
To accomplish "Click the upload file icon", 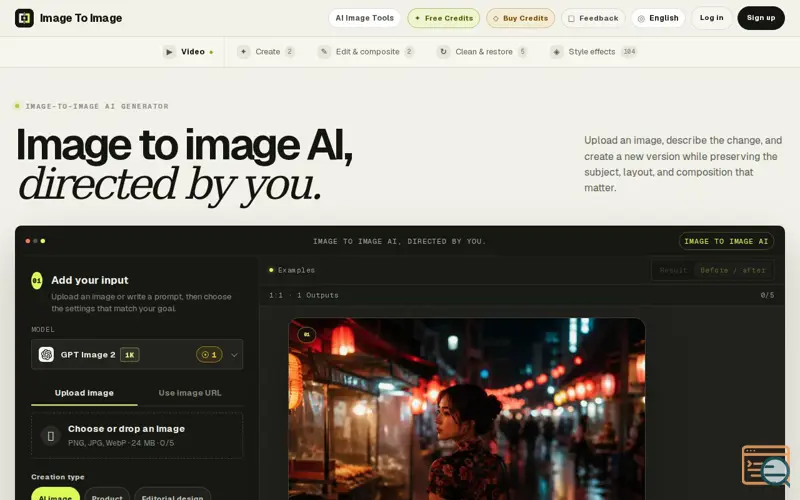I will [x=51, y=436].
